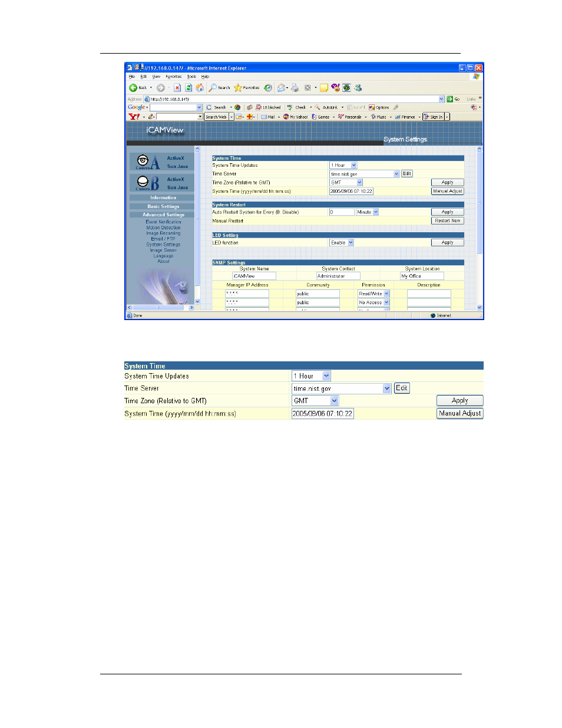The height and width of the screenshot is (728, 562).
Task: Open the Search magnifier in IE toolbar
Action: [x=213, y=88]
